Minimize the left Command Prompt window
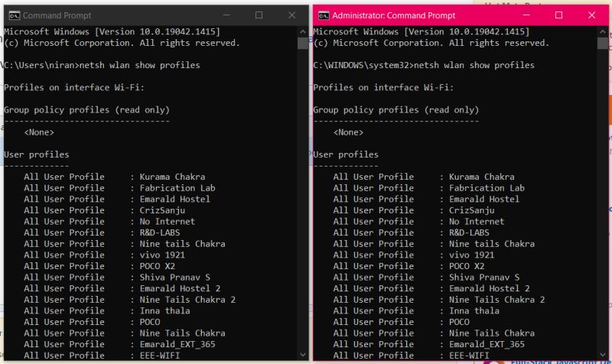 [x=226, y=15]
